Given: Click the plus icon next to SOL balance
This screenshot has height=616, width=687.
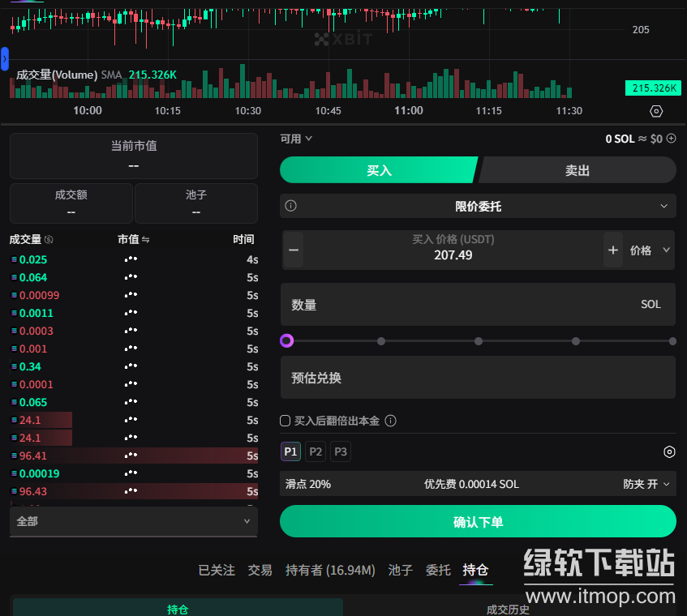Looking at the screenshot, I should click(671, 139).
